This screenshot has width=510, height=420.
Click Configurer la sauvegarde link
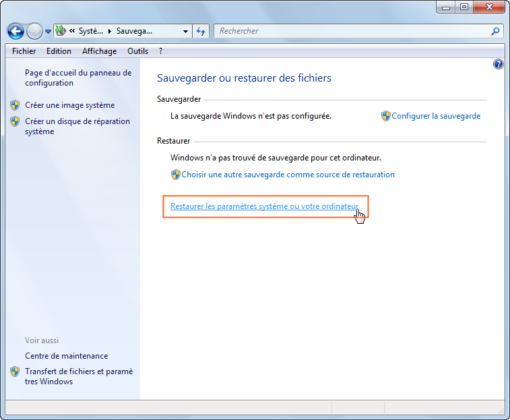pyautogui.click(x=436, y=116)
